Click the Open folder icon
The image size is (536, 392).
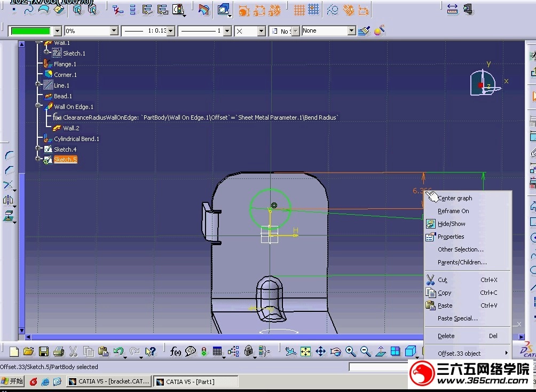click(x=29, y=351)
